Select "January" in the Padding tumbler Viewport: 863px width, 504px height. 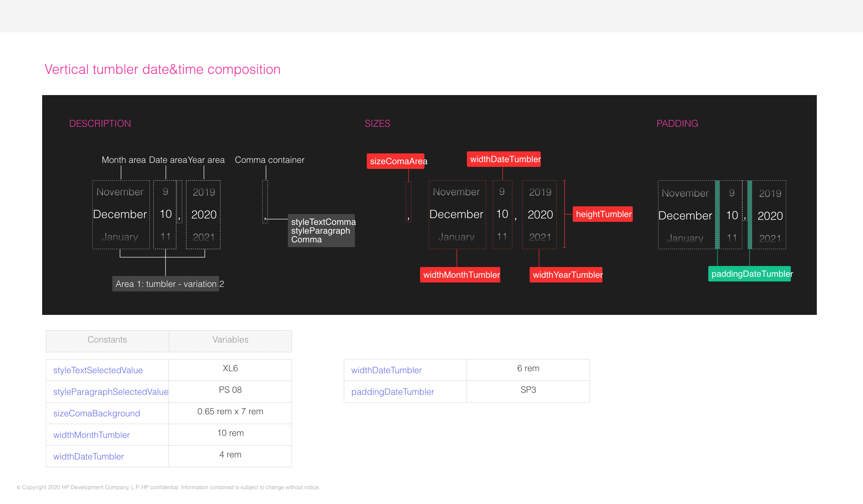click(685, 238)
